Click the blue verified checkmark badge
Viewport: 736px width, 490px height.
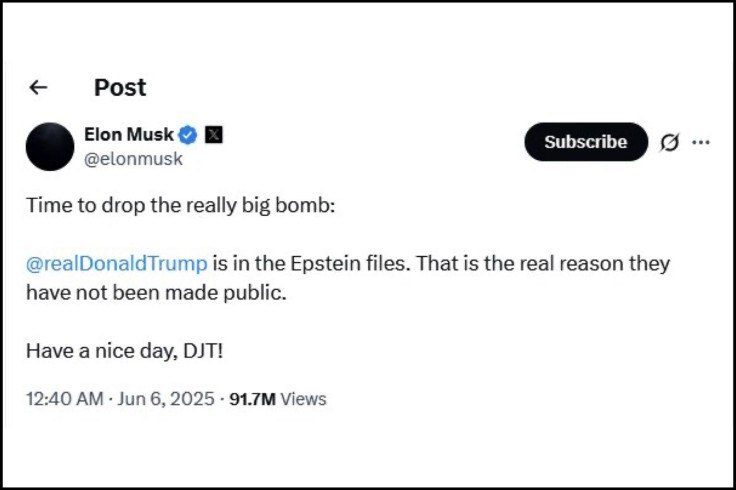(x=188, y=134)
